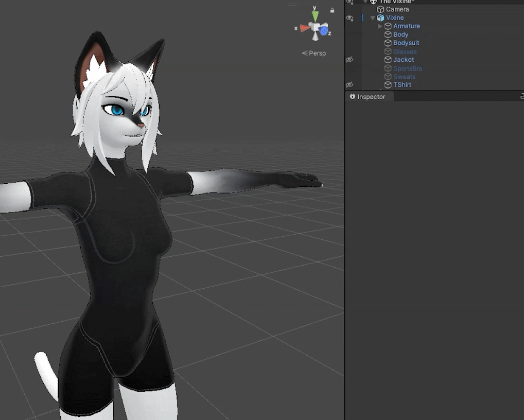Expand the Armature hierarchy node
Viewport: 524px width, 420px height.
click(x=380, y=26)
